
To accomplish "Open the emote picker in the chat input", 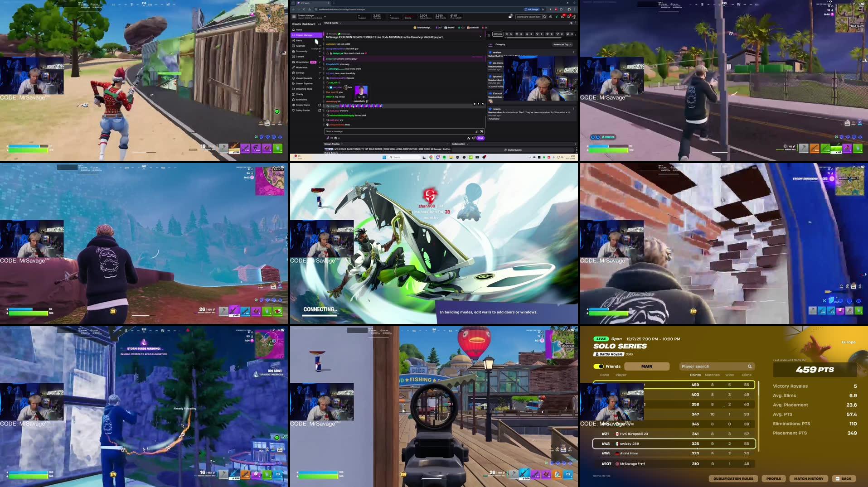I will (481, 131).
